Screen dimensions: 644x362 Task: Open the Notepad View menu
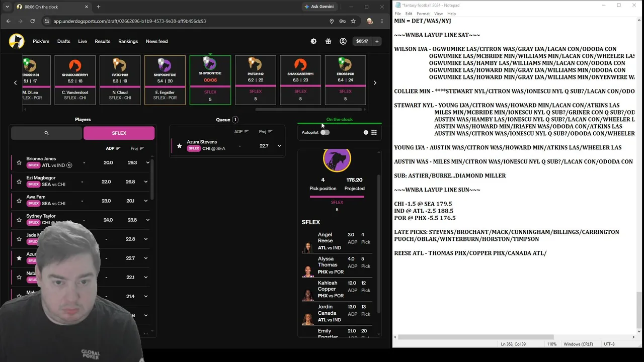tap(439, 14)
